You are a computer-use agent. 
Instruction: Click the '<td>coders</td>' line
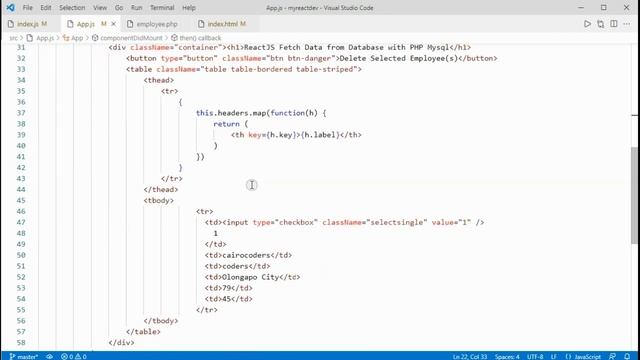237,266
